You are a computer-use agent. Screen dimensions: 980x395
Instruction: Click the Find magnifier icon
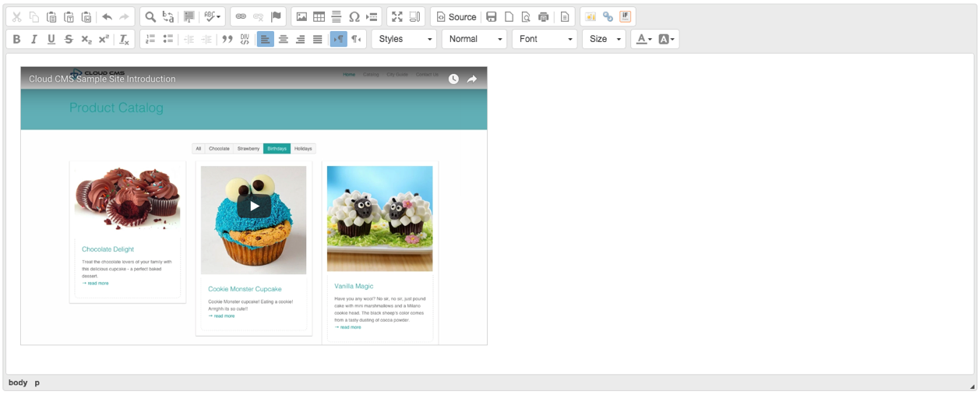point(150,16)
